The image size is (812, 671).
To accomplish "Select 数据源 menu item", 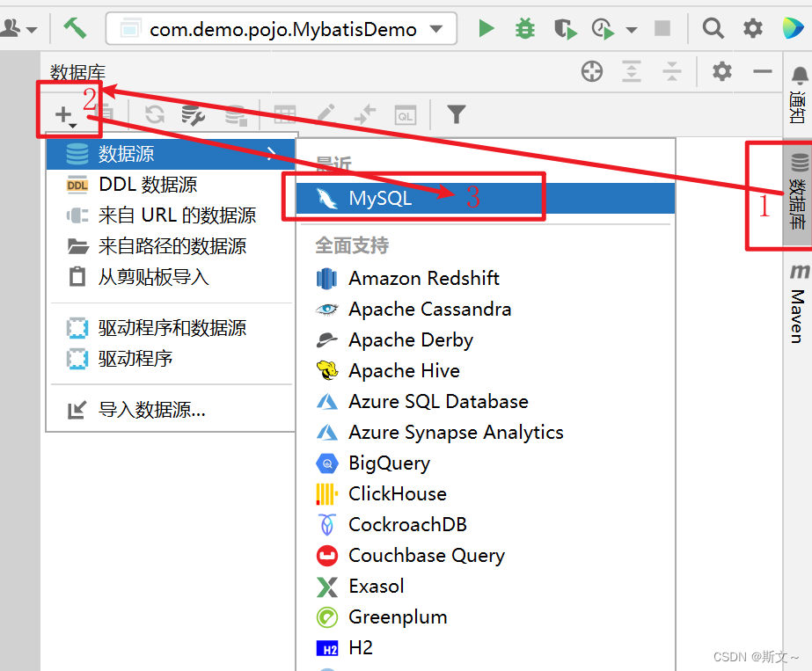I will point(171,154).
